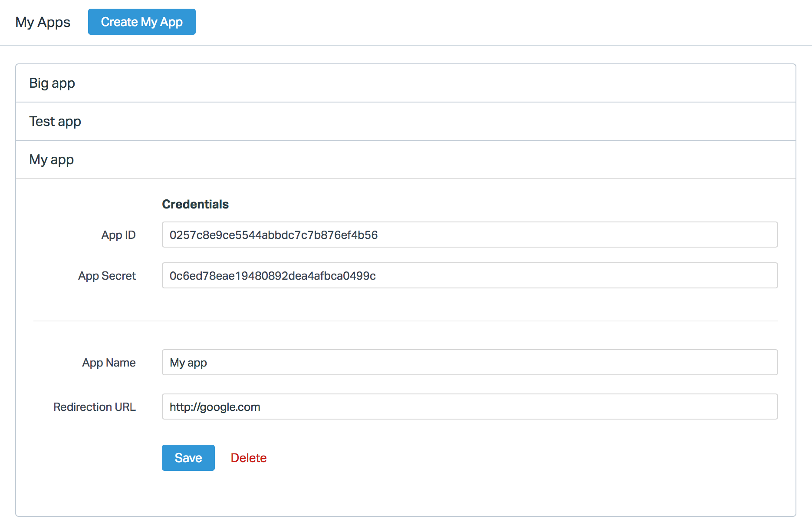Click the divider line below App Secret
The width and height of the screenshot is (812, 529).
click(405, 321)
